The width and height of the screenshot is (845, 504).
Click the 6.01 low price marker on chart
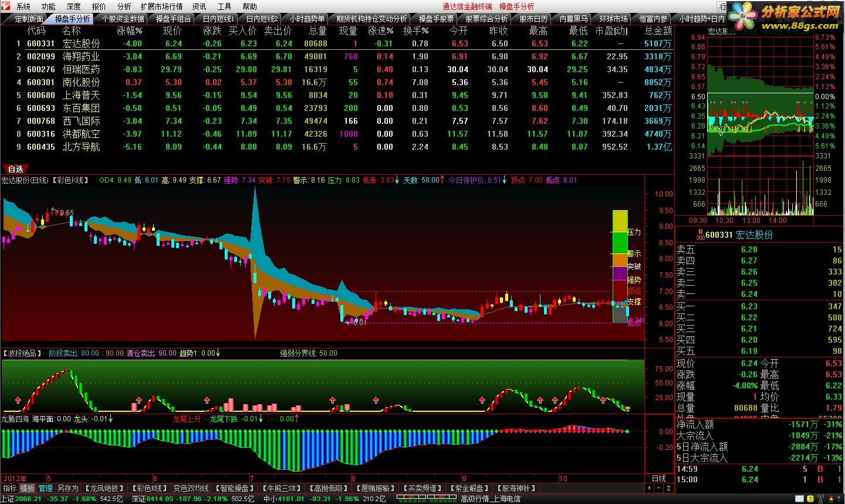point(359,322)
